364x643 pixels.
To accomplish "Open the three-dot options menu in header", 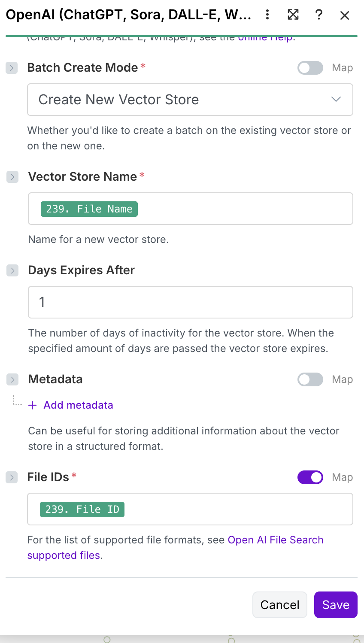I will point(267,15).
